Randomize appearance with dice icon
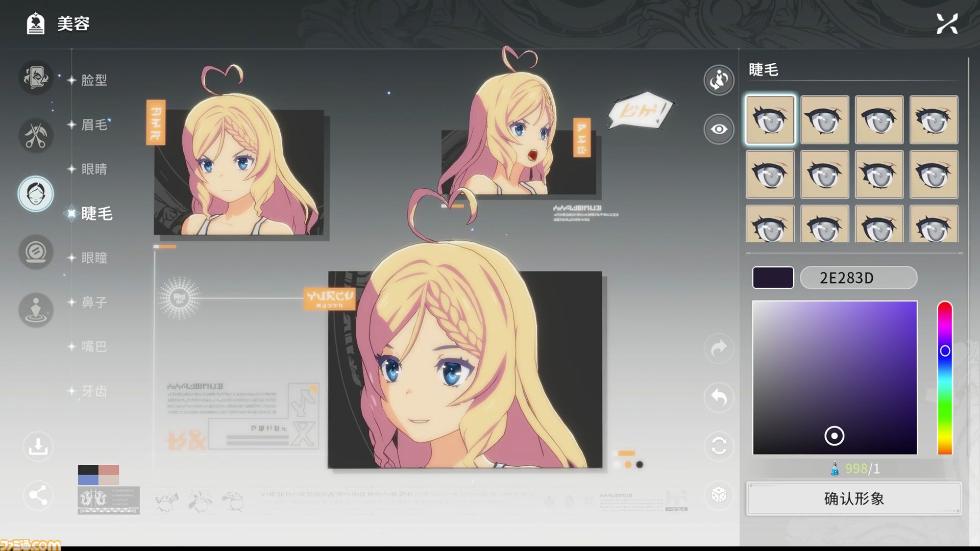The width and height of the screenshot is (980, 551). click(719, 494)
